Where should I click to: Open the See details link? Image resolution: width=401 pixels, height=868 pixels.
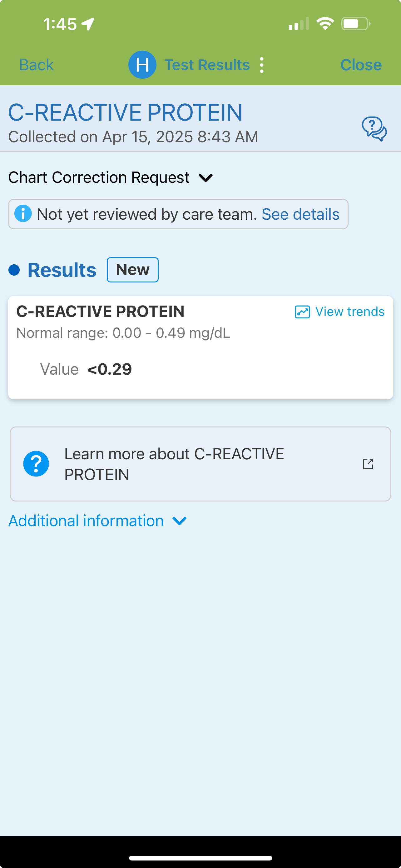click(x=300, y=214)
